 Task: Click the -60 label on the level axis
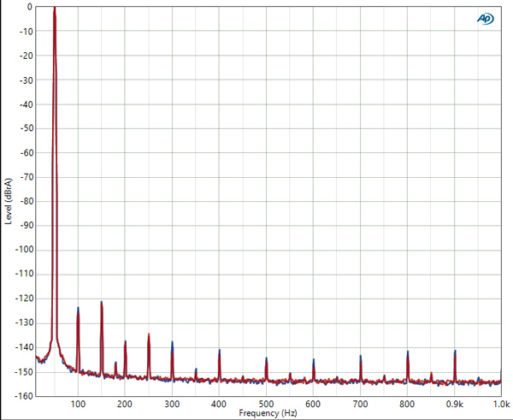pyautogui.click(x=27, y=153)
